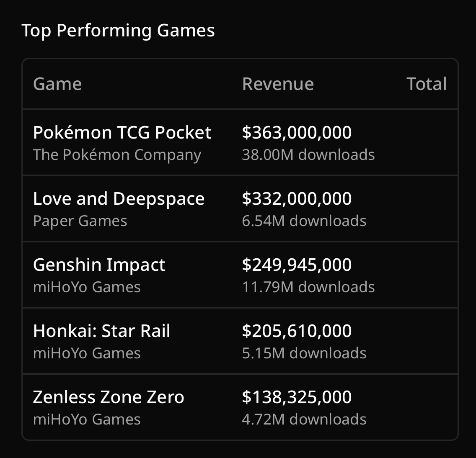The width and height of the screenshot is (476, 458).
Task: Open the Honkai: Star Rail row
Action: [101, 331]
